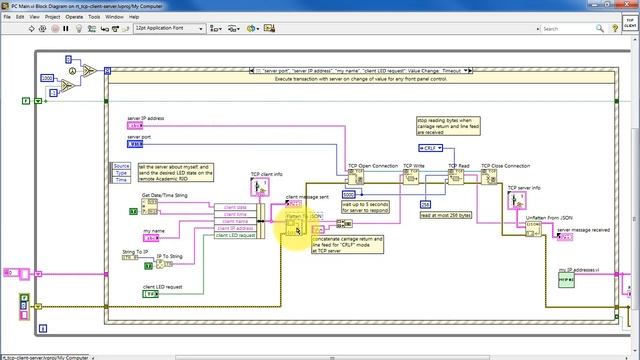
Task: Click the horizontal scrollbar at the bottom
Action: (333, 358)
